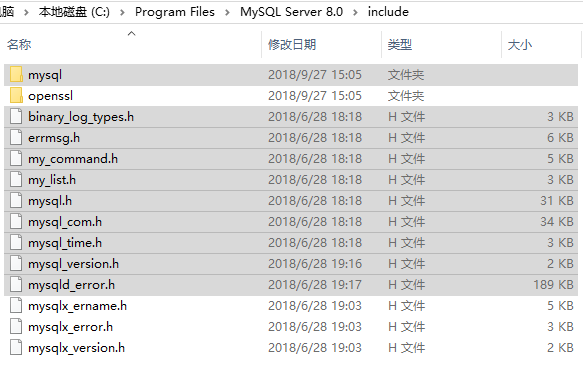Expand breadcrumb chevron before 本地磁盘 (C:)
Screen dimensions: 583x382
(26, 13)
